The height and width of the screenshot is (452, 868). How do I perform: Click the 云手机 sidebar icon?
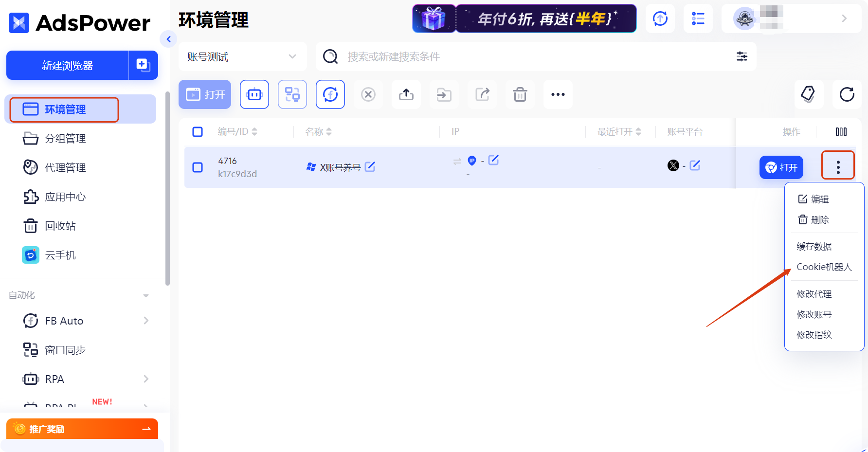(30, 254)
